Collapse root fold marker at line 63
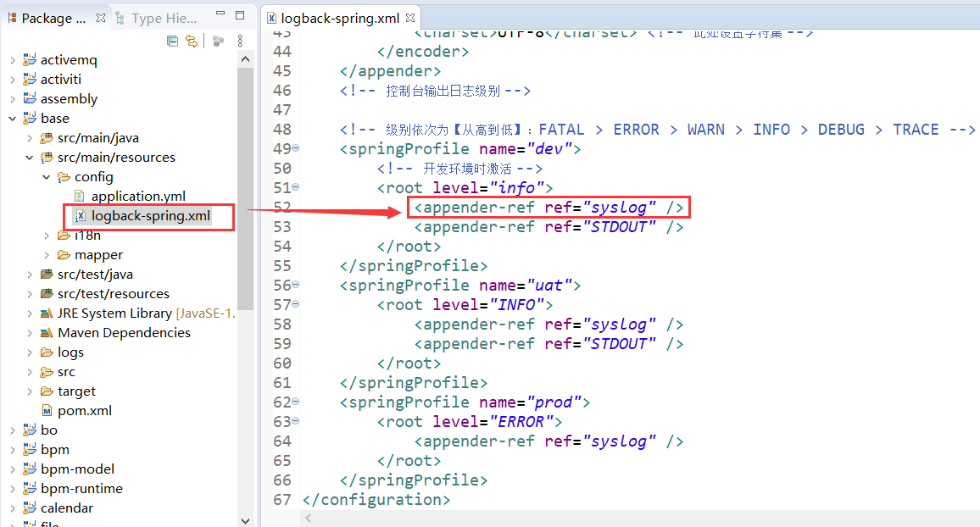The image size is (980, 527). [x=296, y=421]
